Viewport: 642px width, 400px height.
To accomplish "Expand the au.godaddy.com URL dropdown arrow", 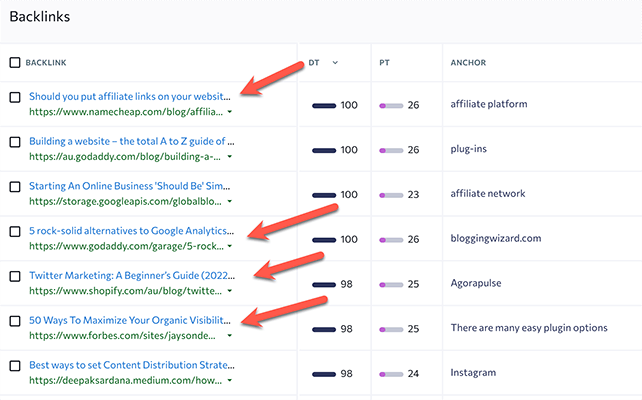I will pyautogui.click(x=231, y=157).
